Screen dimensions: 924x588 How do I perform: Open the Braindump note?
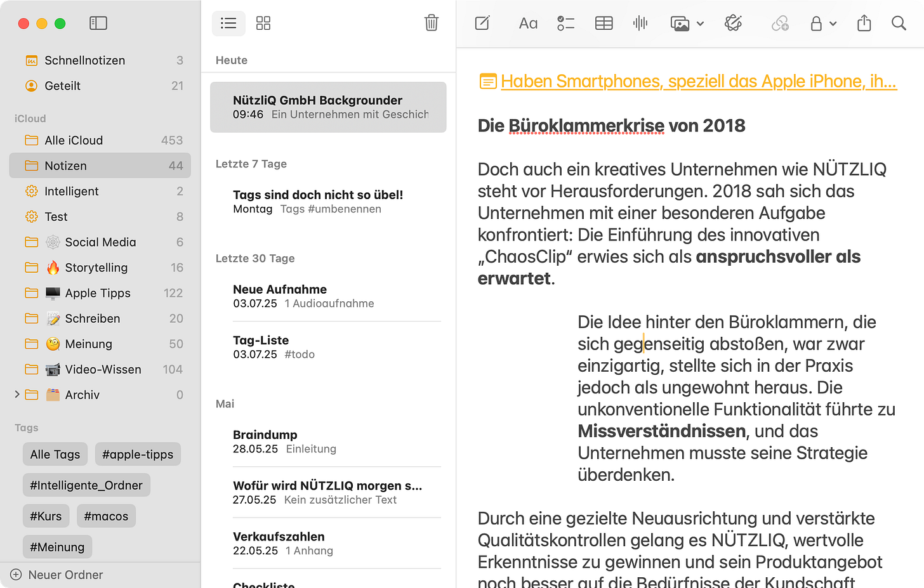[328, 441]
